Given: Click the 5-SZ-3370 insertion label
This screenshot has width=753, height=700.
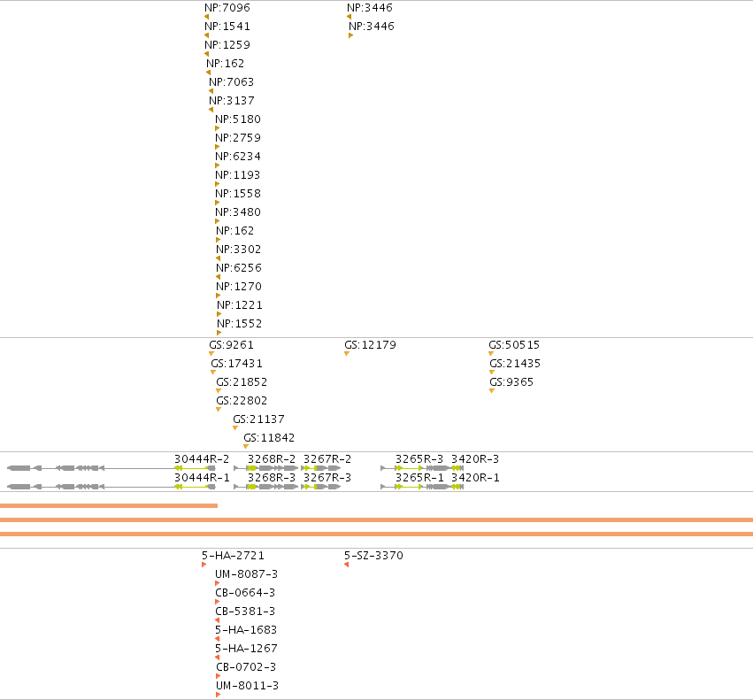Looking at the screenshot, I should (373, 556).
